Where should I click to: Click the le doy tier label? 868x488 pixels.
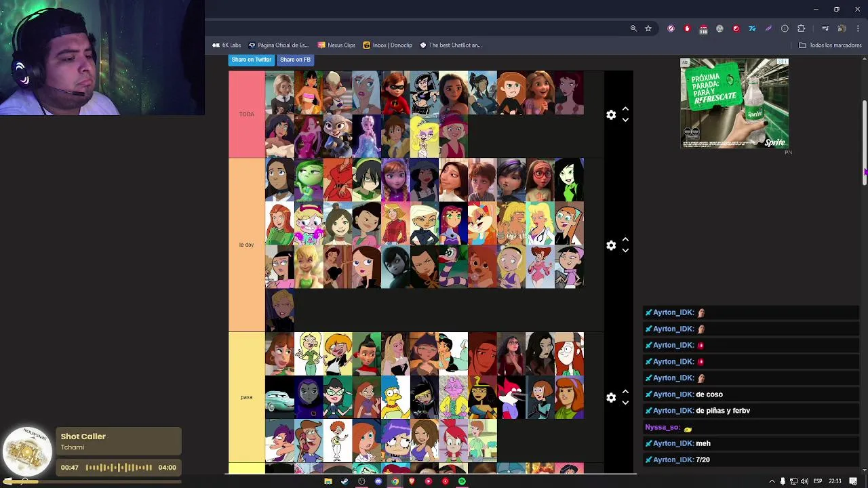point(246,245)
